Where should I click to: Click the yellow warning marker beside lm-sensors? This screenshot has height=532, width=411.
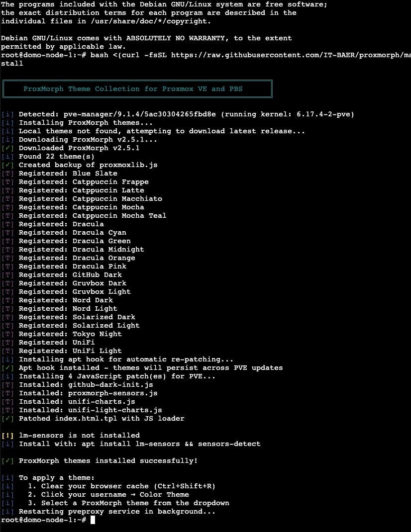tap(8, 435)
